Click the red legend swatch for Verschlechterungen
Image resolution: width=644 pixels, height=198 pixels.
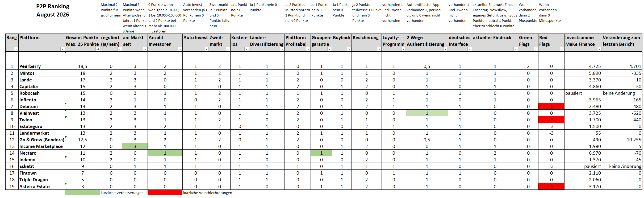(165, 193)
